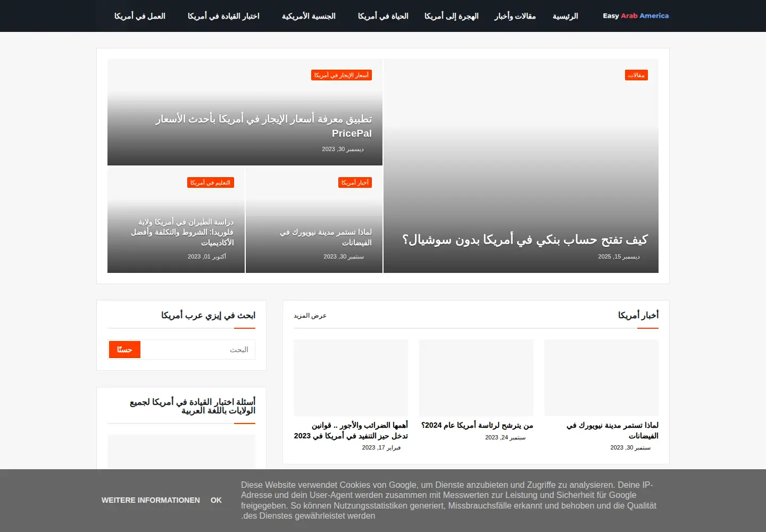Click WEITERE INFORMATIONEN cookie link
Viewport: 766px width, 532px height.
151,500
